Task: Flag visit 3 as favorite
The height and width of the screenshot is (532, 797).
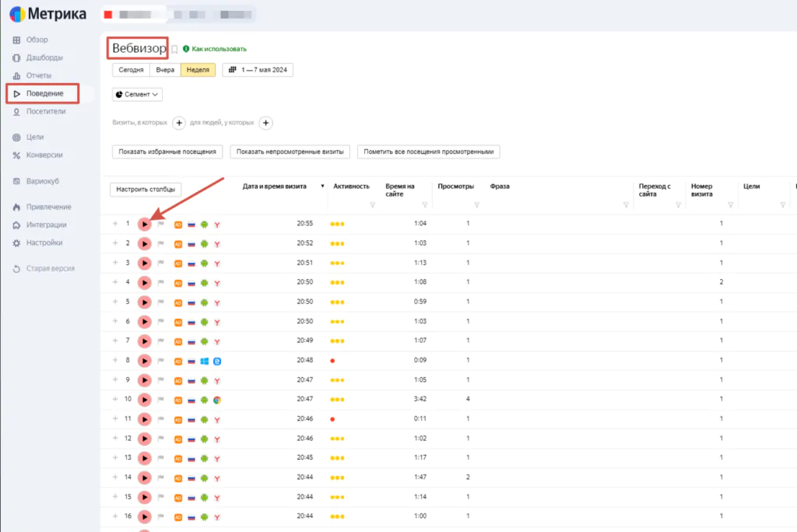Action: pyautogui.click(x=162, y=263)
